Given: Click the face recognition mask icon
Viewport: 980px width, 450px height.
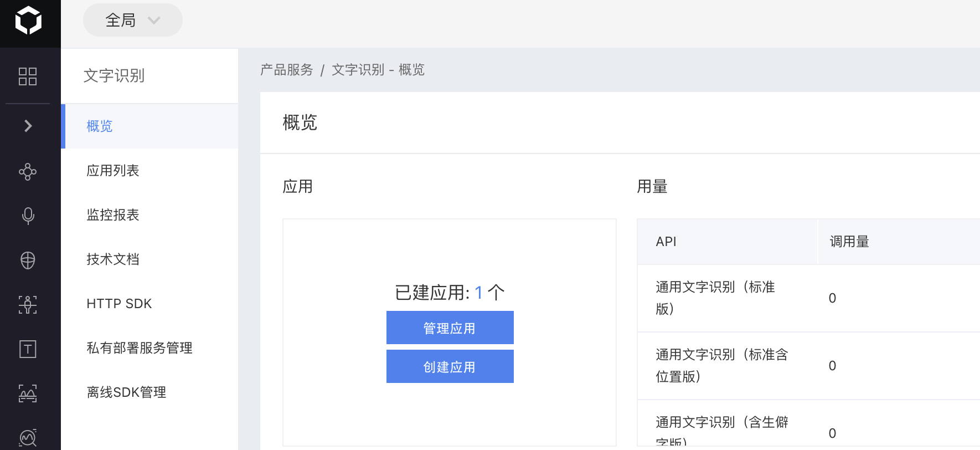Looking at the screenshot, I should pyautogui.click(x=28, y=260).
